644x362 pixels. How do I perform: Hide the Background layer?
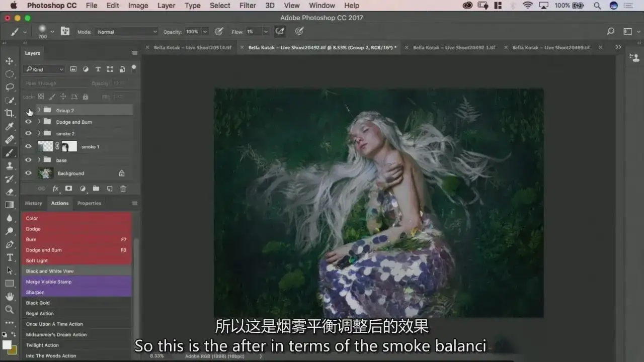pos(28,173)
